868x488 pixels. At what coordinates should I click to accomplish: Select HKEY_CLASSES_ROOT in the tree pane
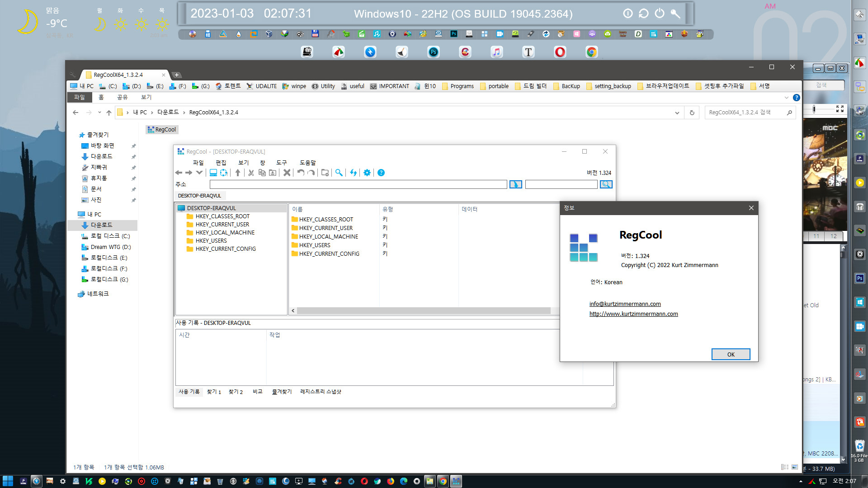[x=222, y=216]
